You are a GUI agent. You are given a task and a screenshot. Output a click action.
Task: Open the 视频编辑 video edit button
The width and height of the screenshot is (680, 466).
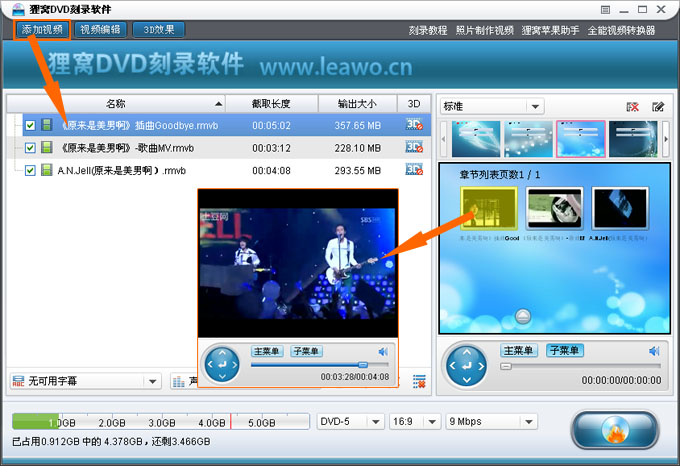tap(100, 30)
